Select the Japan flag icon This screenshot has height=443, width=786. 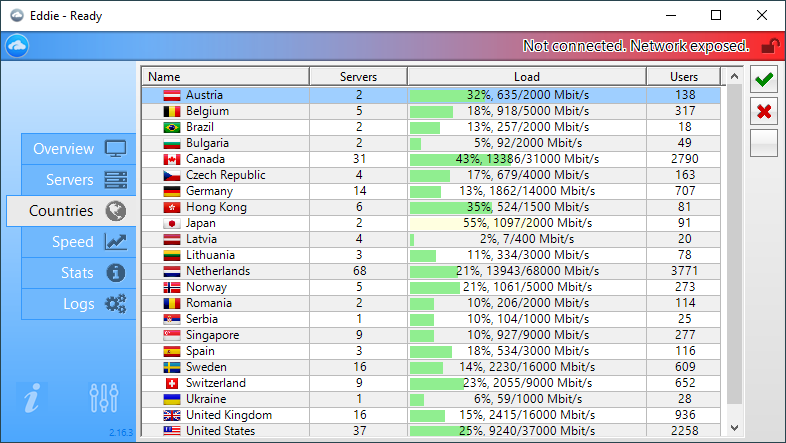[x=171, y=224]
